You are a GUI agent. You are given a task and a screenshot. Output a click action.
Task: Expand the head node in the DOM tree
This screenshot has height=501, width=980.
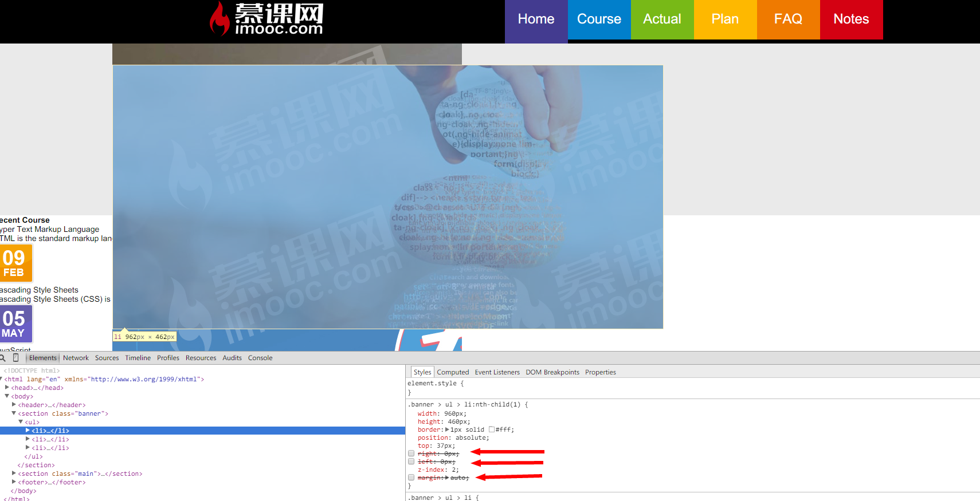[7, 388]
